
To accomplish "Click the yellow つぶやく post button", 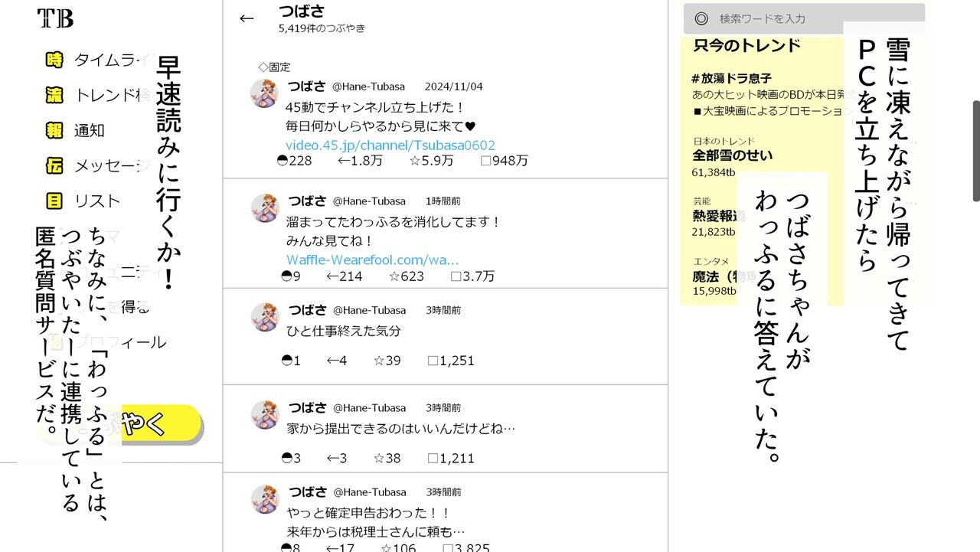I will coord(162,423).
